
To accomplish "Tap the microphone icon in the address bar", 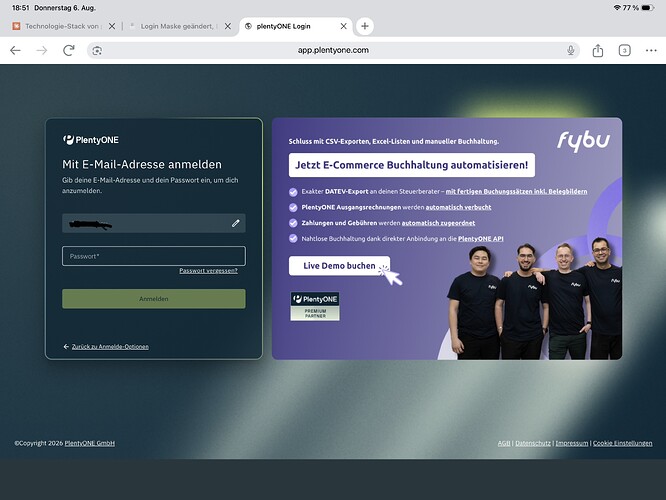I will tap(571, 51).
